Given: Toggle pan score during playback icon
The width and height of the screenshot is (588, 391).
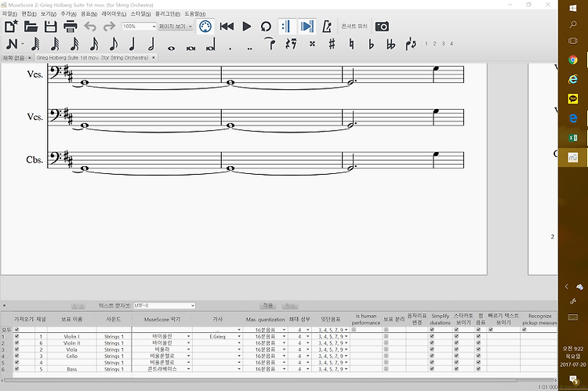Looking at the screenshot, I should [x=307, y=26].
